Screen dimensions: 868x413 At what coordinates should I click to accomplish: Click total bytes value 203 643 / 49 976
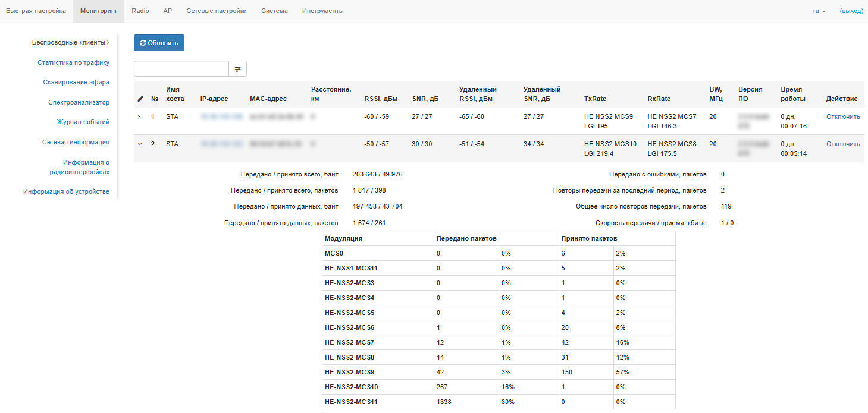pos(378,174)
